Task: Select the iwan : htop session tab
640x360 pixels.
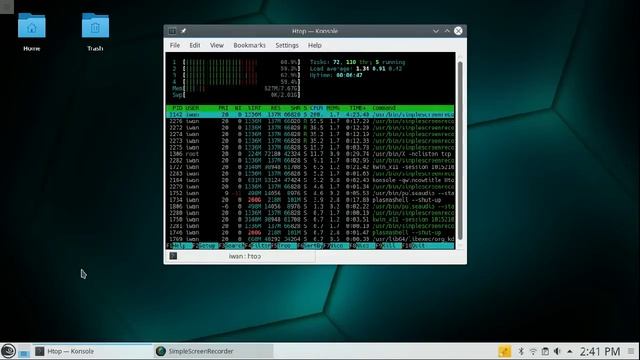Action: click(241, 256)
